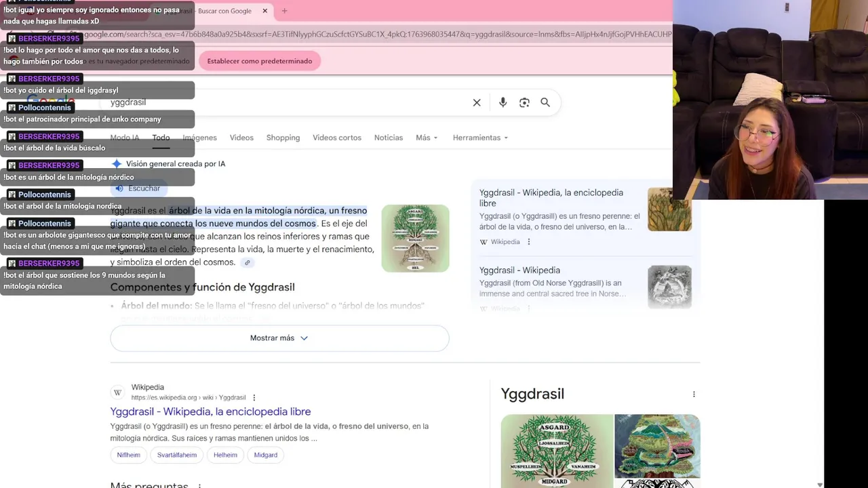Open a new browser tab

point(284,11)
